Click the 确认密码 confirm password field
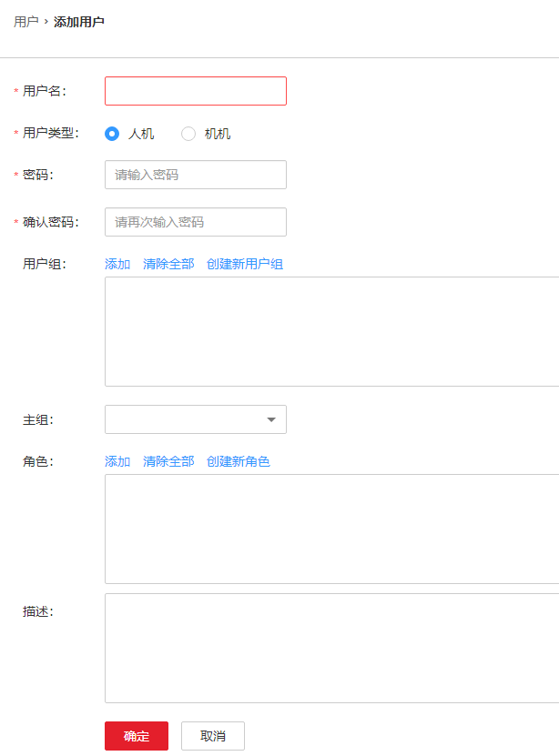This screenshot has width=559, height=756. pyautogui.click(x=196, y=222)
